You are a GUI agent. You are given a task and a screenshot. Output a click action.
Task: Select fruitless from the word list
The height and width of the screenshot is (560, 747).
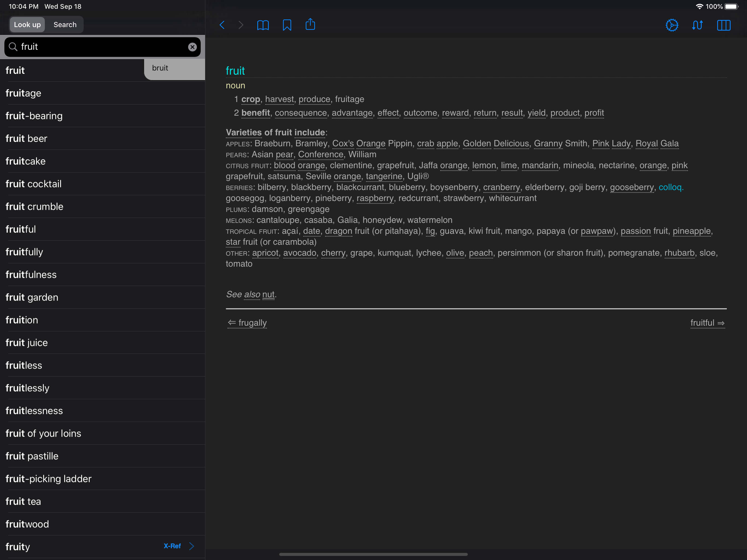pyautogui.click(x=24, y=365)
